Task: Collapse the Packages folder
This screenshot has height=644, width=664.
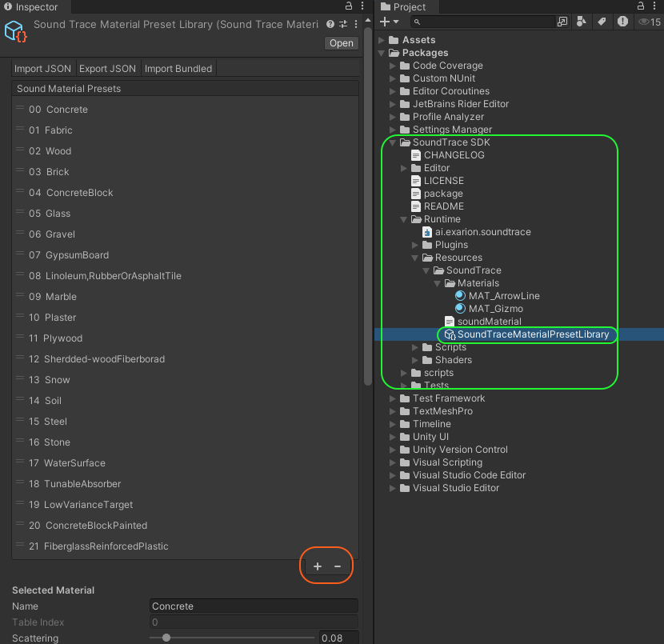Action: click(x=381, y=53)
